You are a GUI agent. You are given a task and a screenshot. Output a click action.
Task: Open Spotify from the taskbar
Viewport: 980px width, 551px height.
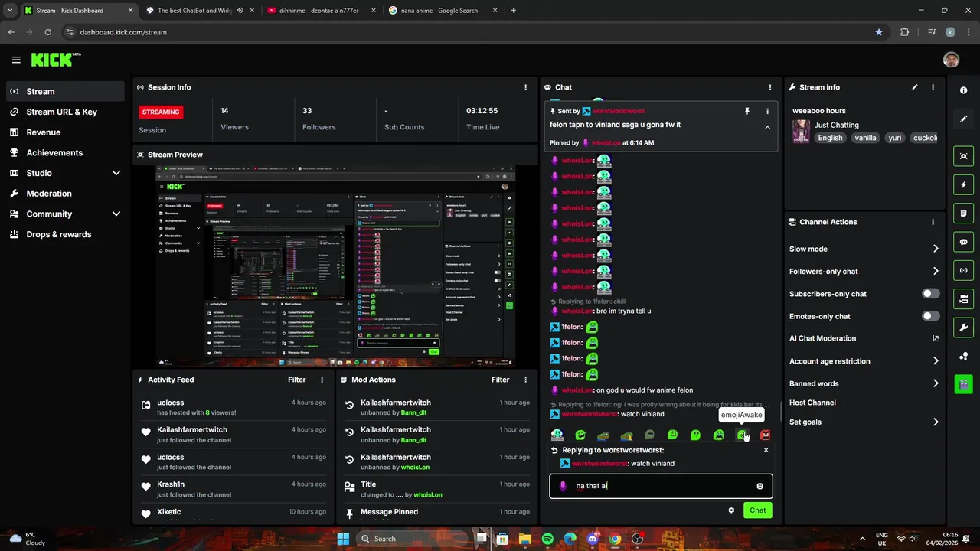click(x=547, y=539)
